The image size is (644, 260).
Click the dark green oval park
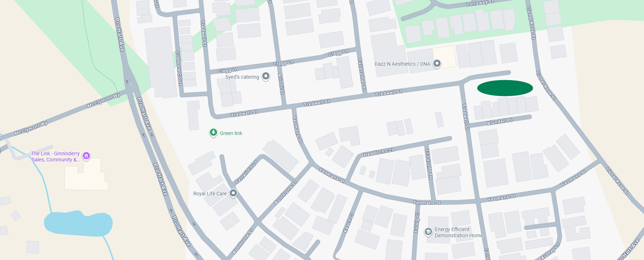(505, 88)
